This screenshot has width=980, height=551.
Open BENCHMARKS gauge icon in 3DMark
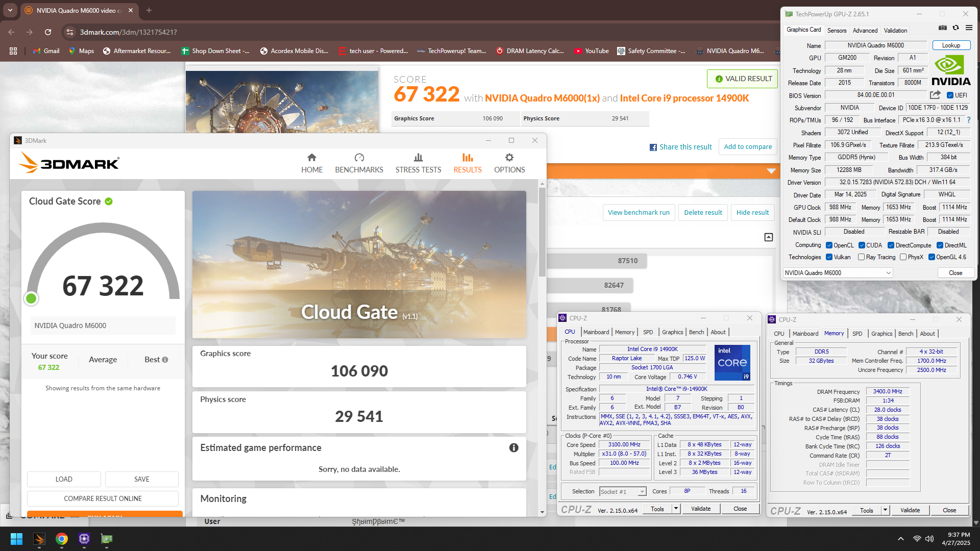(359, 158)
